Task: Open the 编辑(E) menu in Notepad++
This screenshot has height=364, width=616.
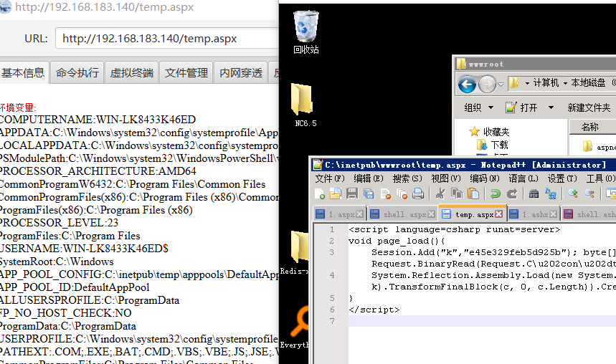Action: [x=368, y=178]
